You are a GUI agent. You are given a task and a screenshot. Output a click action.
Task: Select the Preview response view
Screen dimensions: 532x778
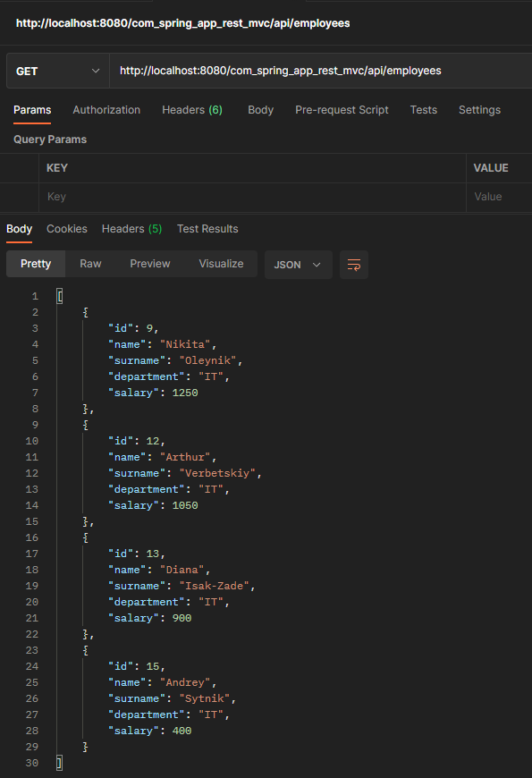[149, 264]
